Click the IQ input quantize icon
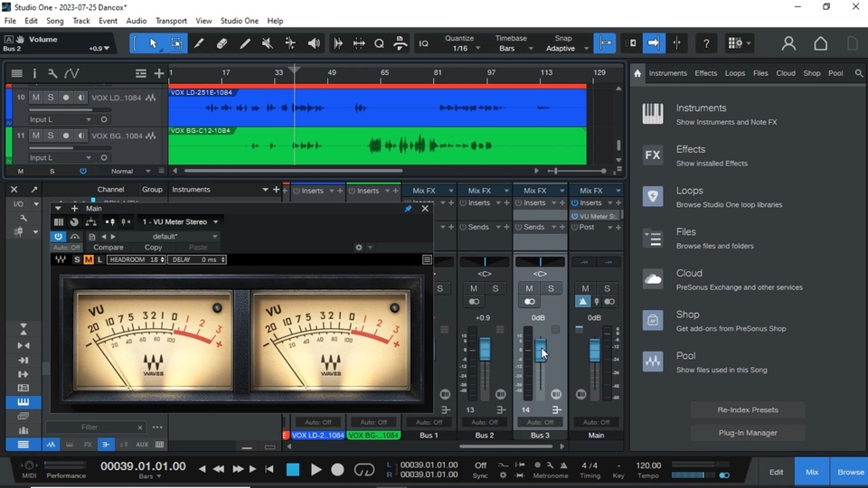The height and width of the screenshot is (488, 868). pyautogui.click(x=423, y=43)
